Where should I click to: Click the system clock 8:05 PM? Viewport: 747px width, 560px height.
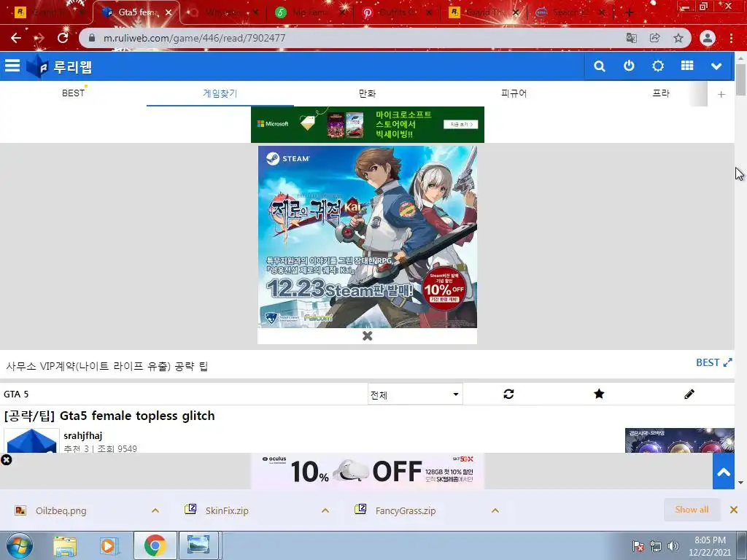(710, 540)
